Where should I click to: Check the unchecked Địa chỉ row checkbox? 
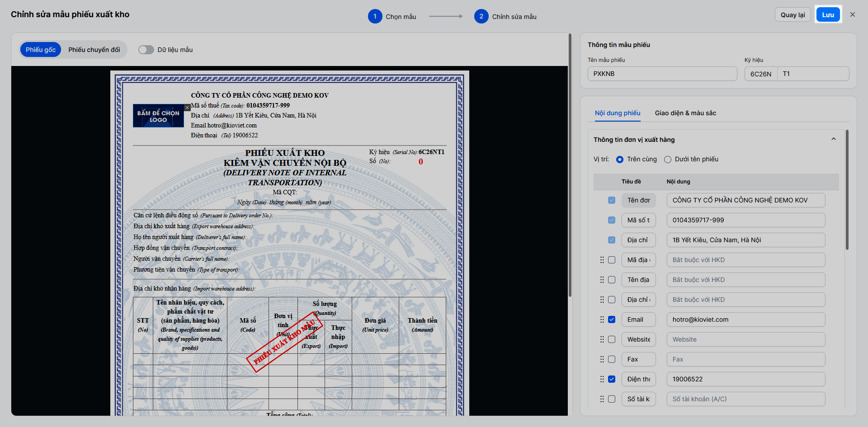coord(612,300)
